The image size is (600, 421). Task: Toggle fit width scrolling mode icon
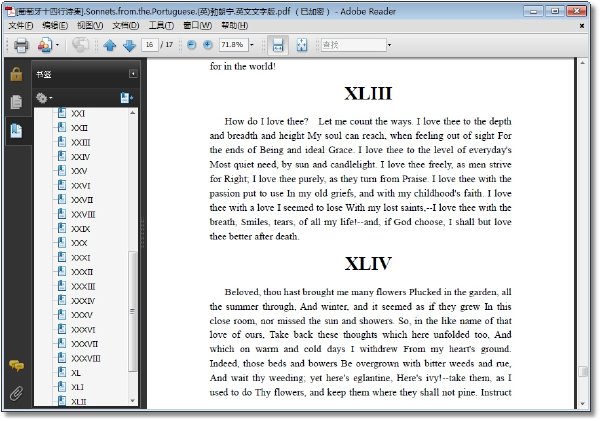pos(278,45)
